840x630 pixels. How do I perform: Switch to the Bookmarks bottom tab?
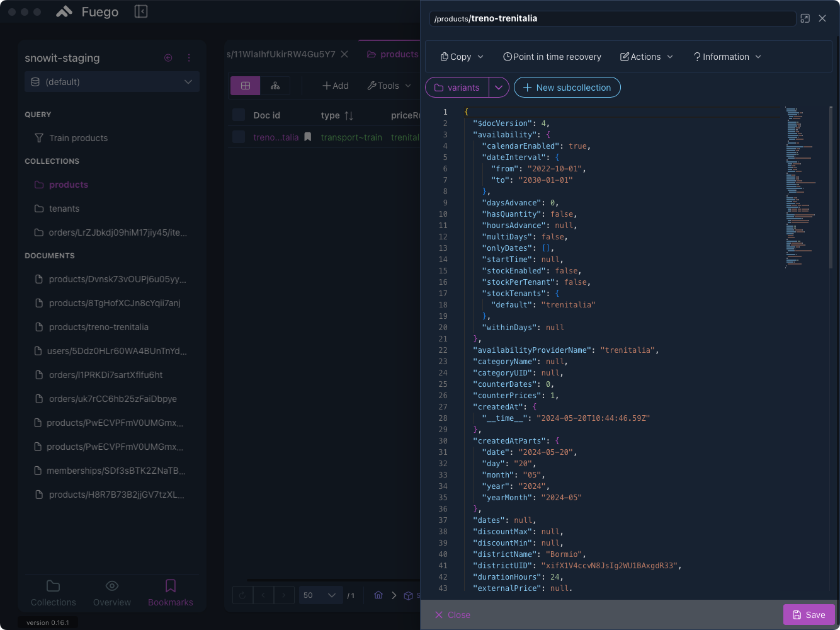coord(171,593)
